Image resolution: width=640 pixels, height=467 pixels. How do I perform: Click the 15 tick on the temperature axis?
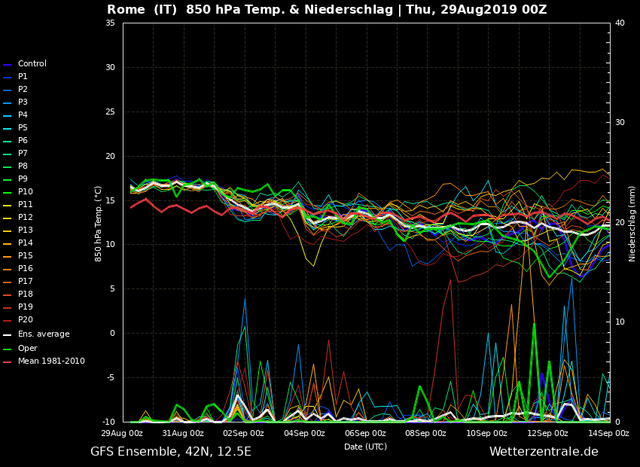(x=111, y=200)
